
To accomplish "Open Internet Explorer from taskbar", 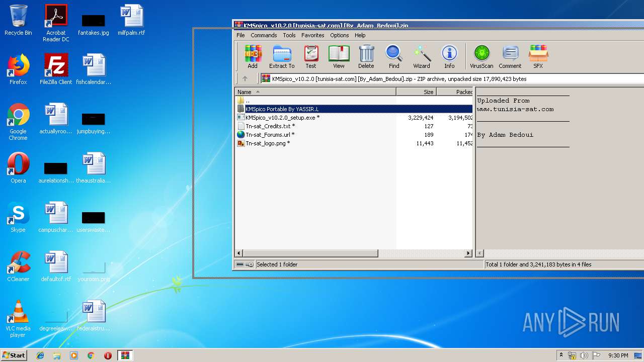I will tap(40, 355).
